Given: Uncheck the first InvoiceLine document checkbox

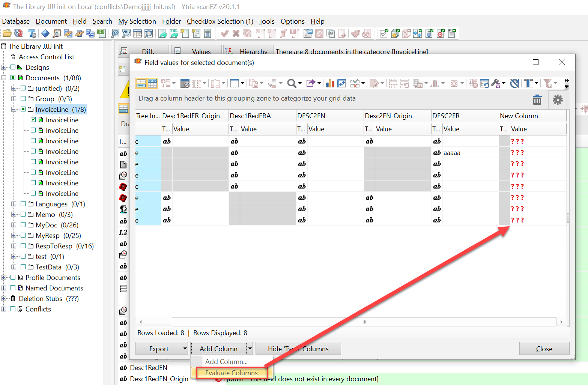Looking at the screenshot, I should click(x=33, y=120).
